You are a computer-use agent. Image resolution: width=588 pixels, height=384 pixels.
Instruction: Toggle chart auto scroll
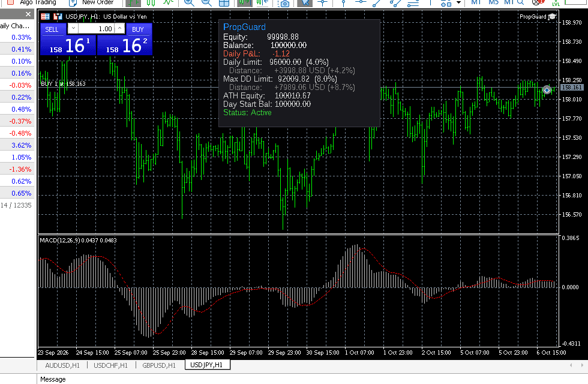[245, 2]
